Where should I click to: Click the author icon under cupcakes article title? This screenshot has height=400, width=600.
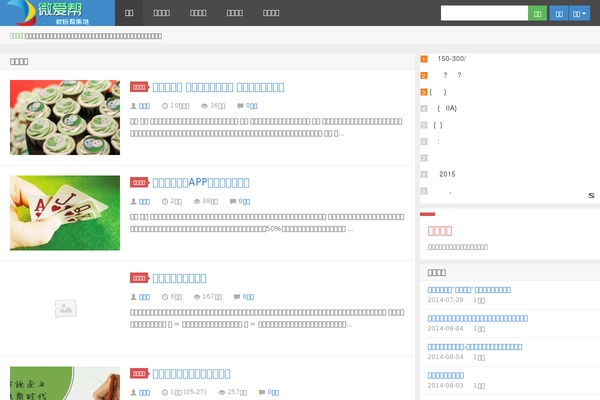133,105
